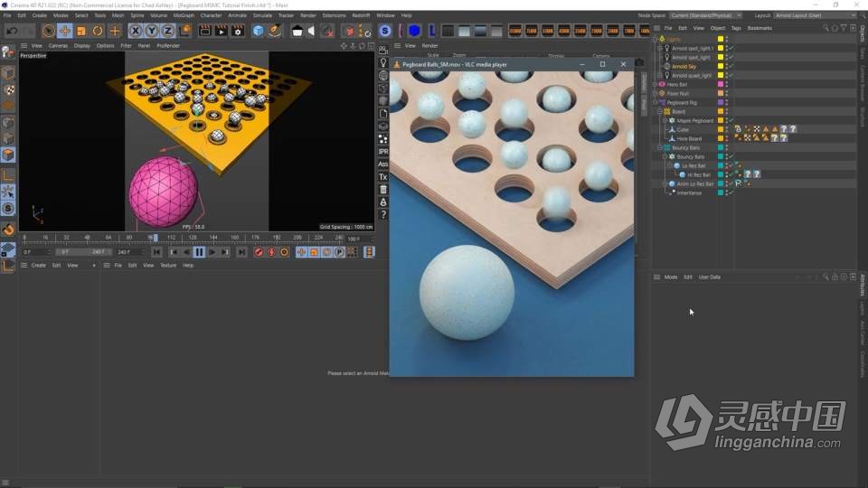Toggle Y axis lock

click(152, 31)
